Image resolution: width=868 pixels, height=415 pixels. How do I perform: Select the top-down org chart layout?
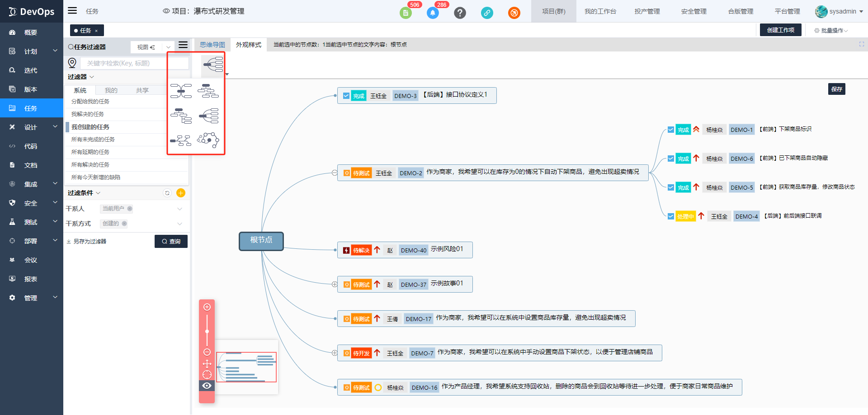[x=208, y=91]
